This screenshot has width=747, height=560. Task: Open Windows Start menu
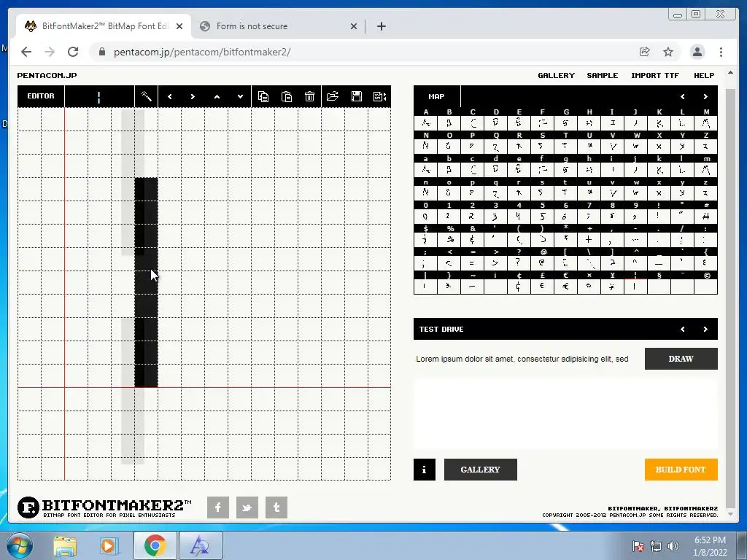coord(20,545)
